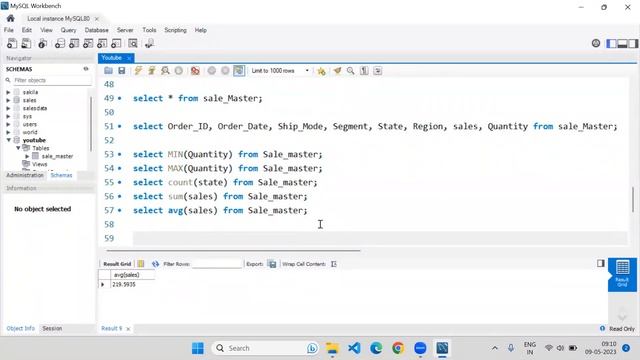Expand the sales schema
This screenshot has width=640, height=360.
[8, 100]
